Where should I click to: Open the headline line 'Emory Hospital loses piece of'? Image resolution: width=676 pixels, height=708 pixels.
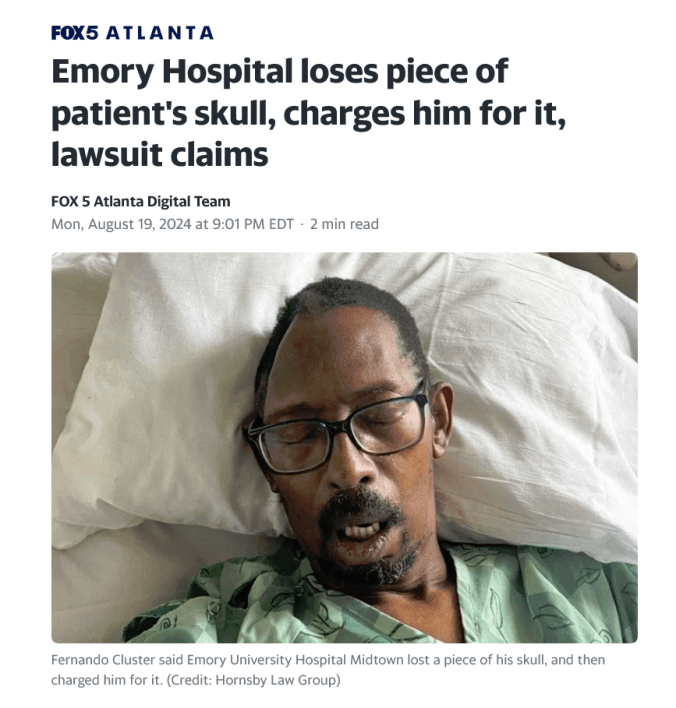(280, 72)
